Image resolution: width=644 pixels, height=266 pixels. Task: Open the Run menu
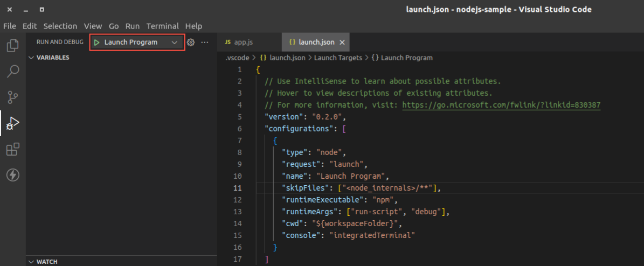pos(133,26)
